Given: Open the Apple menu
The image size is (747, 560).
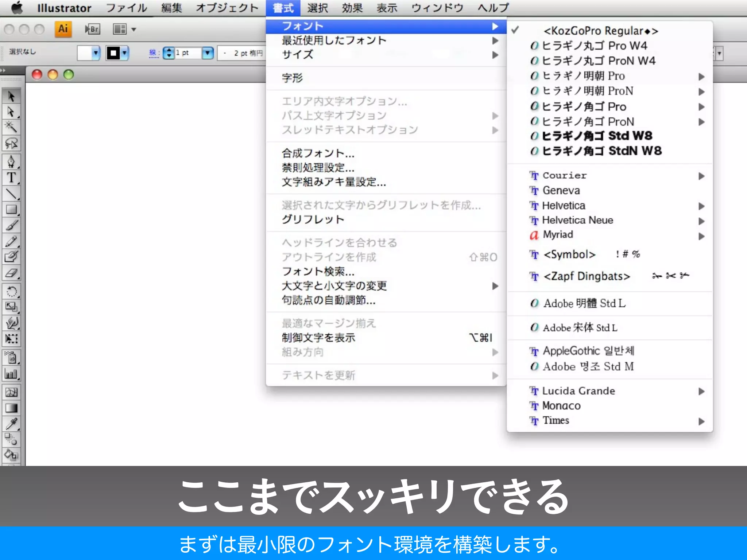Looking at the screenshot, I should tap(16, 8).
